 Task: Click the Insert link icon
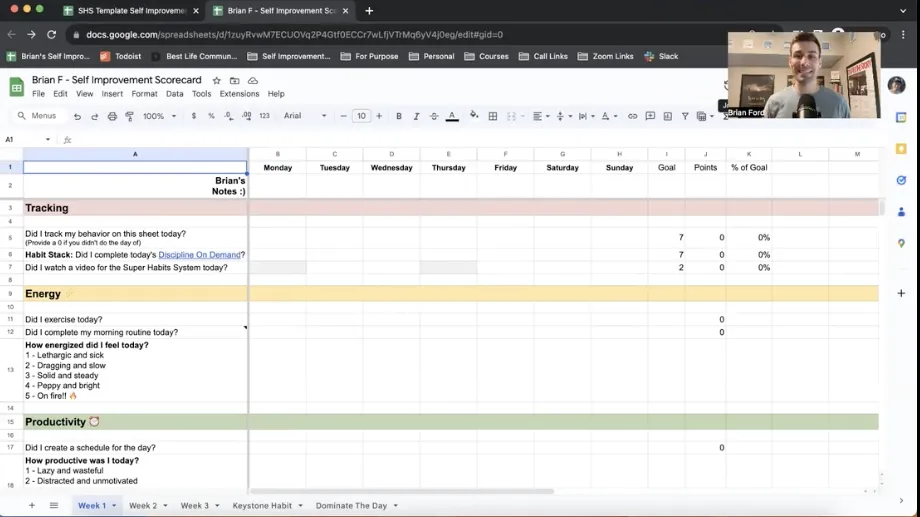tap(632, 116)
